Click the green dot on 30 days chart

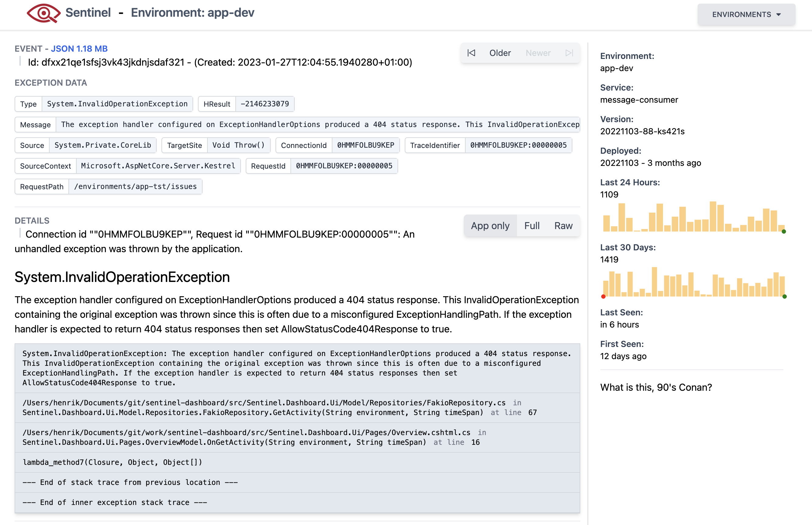click(x=784, y=296)
